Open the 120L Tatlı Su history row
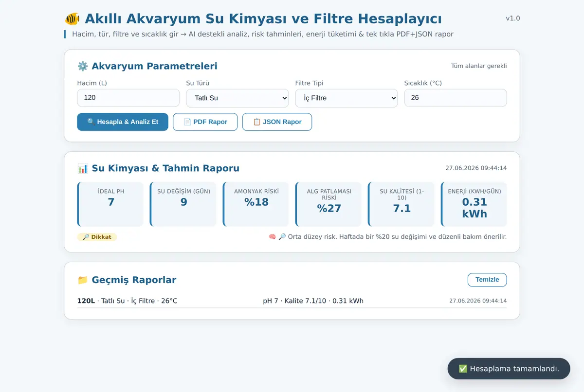The height and width of the screenshot is (392, 584). tap(292, 301)
